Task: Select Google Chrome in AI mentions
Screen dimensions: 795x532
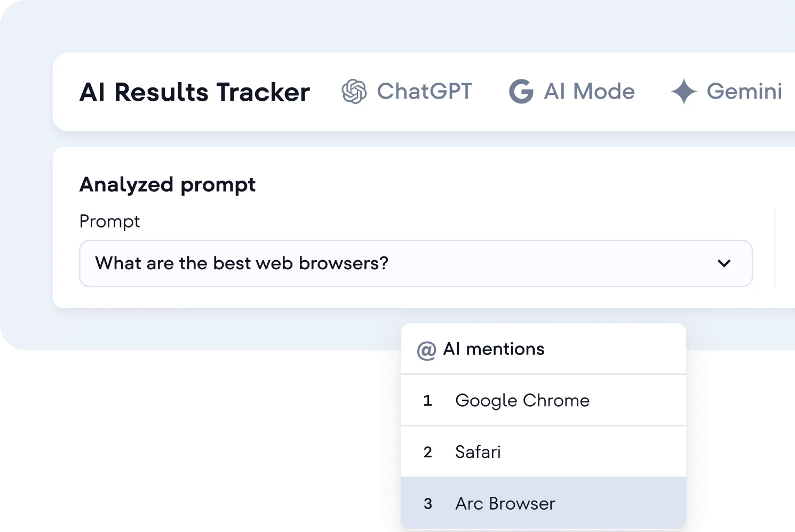Action: (x=522, y=400)
